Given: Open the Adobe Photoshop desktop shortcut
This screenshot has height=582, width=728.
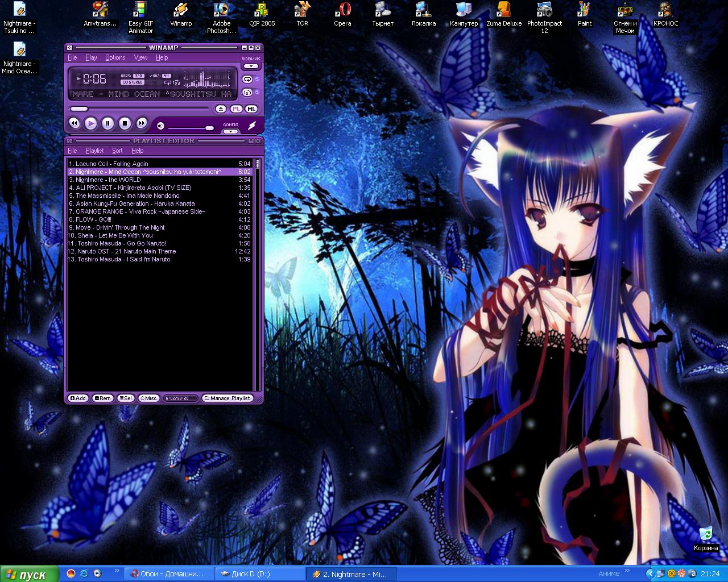Looking at the screenshot, I should point(221,18).
